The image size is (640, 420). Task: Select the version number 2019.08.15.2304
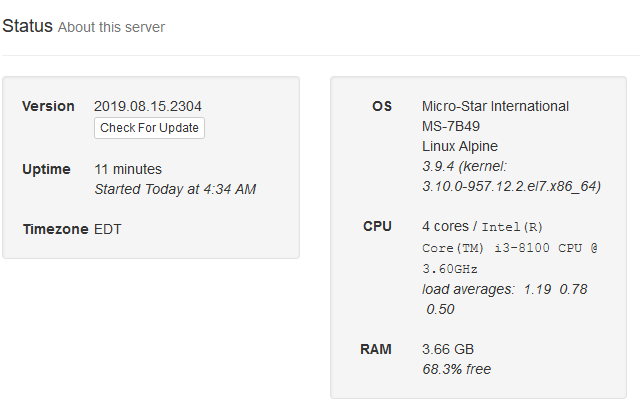point(147,106)
